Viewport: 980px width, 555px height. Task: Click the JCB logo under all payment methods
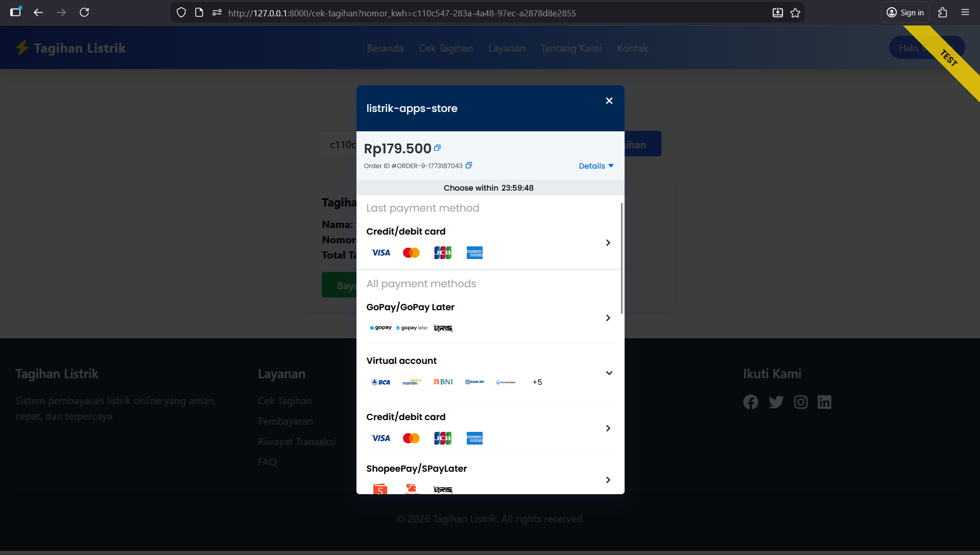(443, 438)
